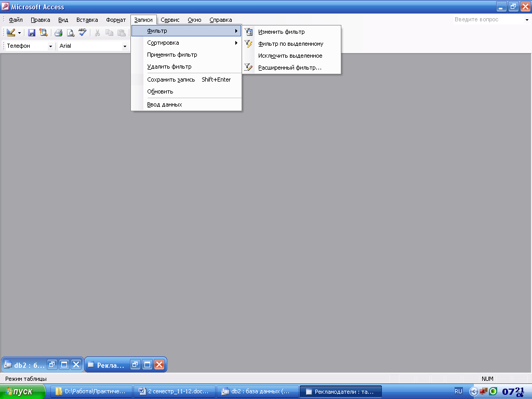Click the Фильтр по выделенному lightning funnel icon
Viewport: 532px width, 399px height.
[249, 44]
